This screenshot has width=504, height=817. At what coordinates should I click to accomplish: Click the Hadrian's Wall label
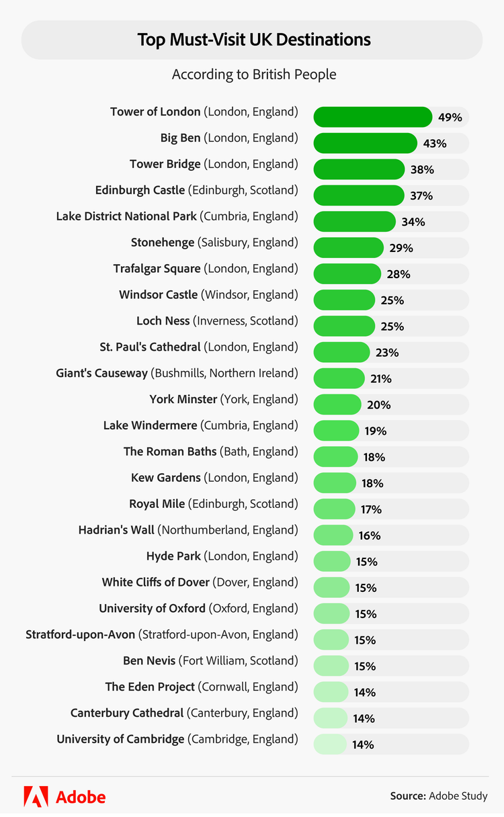[187, 530]
